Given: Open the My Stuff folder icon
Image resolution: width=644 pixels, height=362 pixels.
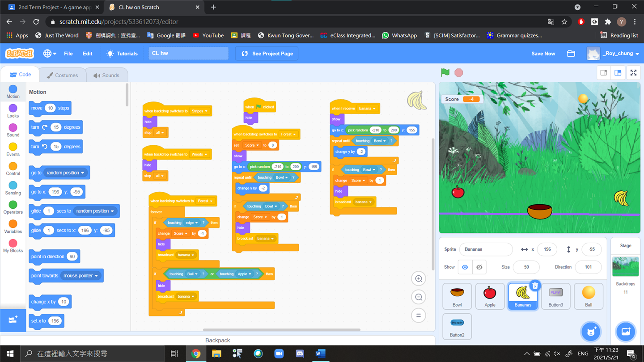Looking at the screenshot, I should pyautogui.click(x=571, y=54).
